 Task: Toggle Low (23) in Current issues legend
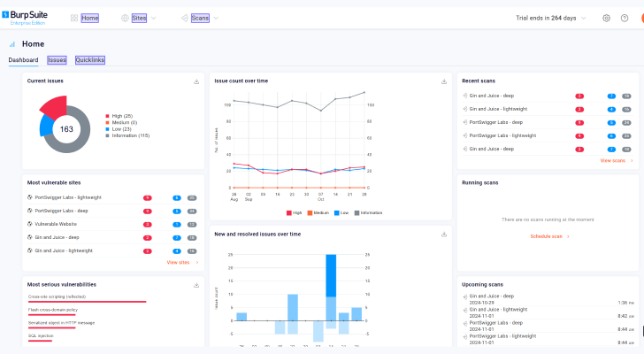(119, 129)
